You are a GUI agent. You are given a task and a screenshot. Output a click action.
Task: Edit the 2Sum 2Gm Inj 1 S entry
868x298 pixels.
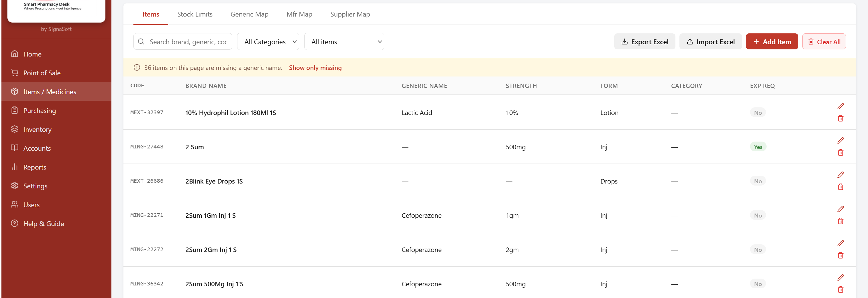coord(840,243)
